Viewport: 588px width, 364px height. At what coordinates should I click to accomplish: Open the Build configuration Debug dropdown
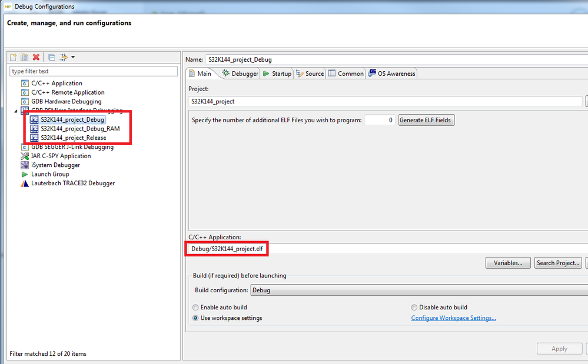click(419, 290)
